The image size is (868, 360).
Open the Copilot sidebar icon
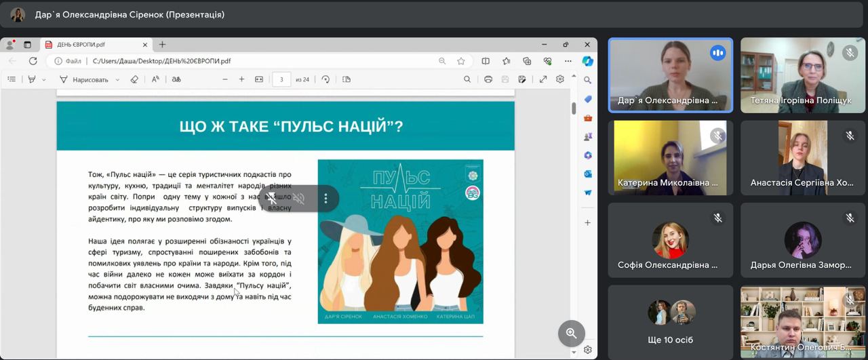click(x=588, y=61)
